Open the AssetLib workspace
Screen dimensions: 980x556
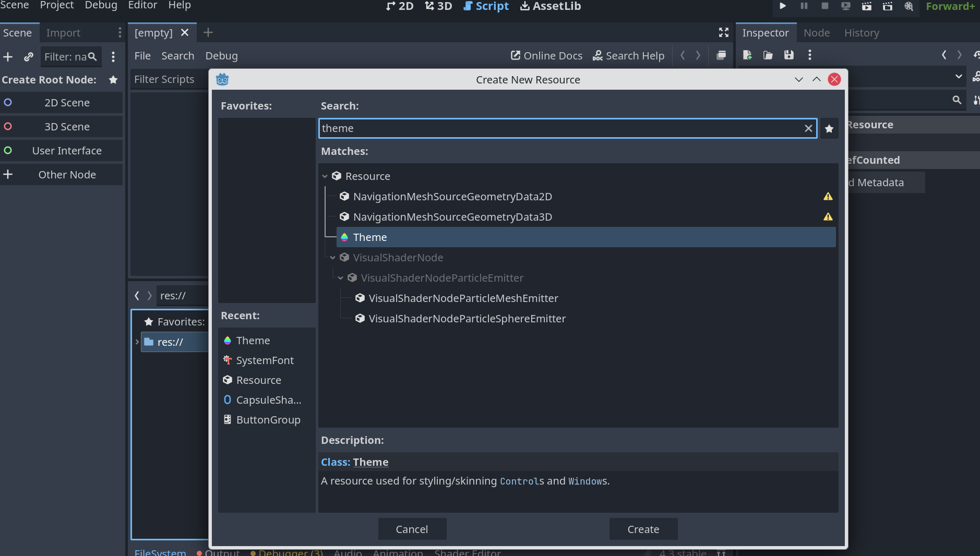coord(551,6)
